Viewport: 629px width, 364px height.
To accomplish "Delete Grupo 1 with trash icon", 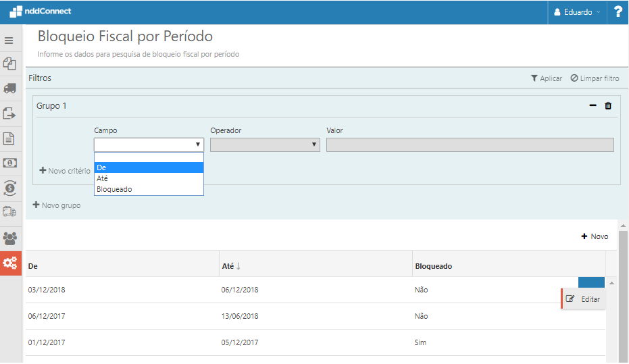I will pos(608,105).
